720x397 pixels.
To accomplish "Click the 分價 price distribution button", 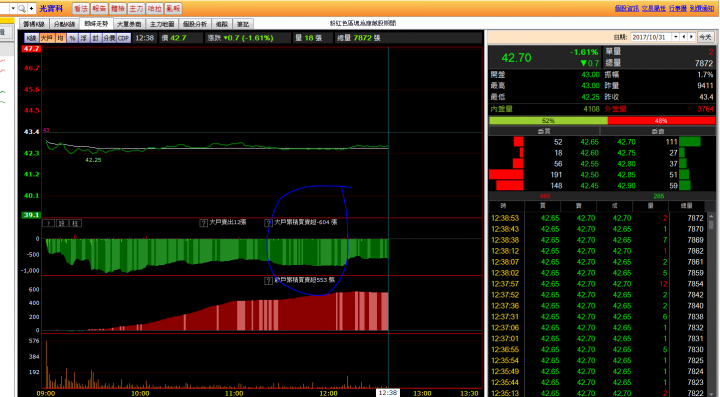I will tap(109, 38).
